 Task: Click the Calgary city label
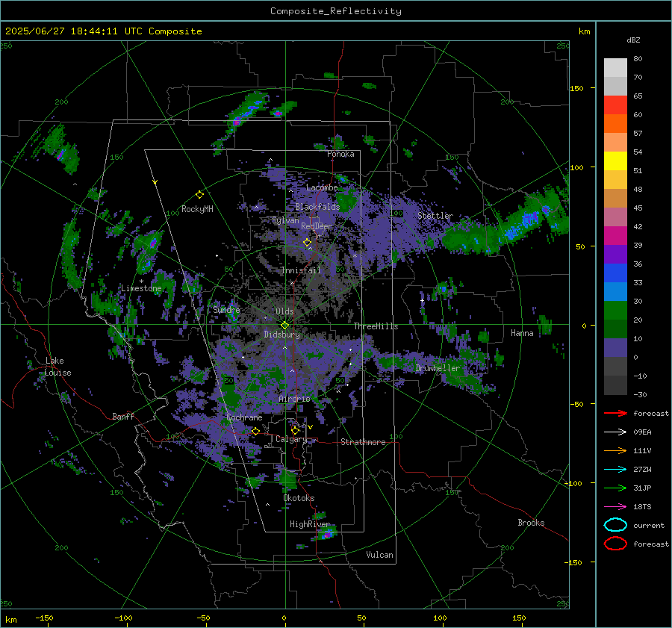[291, 439]
